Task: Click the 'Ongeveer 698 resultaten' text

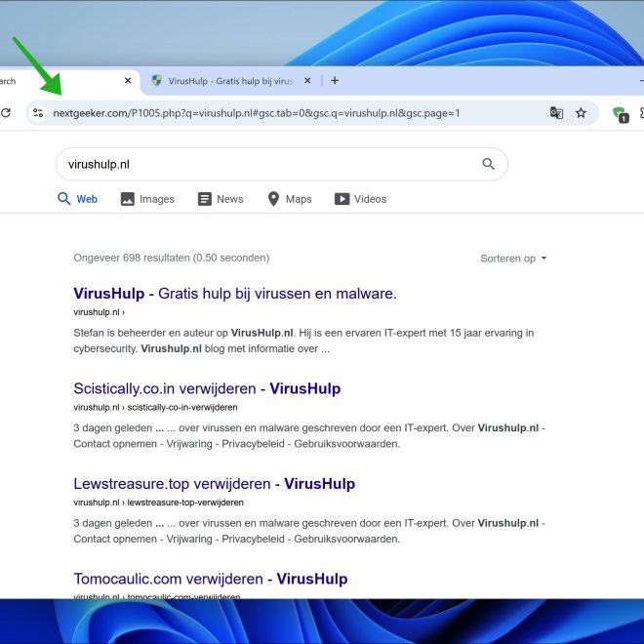Action: pos(172,258)
